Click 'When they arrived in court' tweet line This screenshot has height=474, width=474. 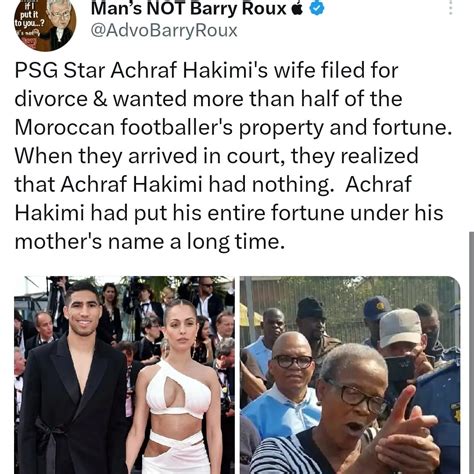click(216, 156)
